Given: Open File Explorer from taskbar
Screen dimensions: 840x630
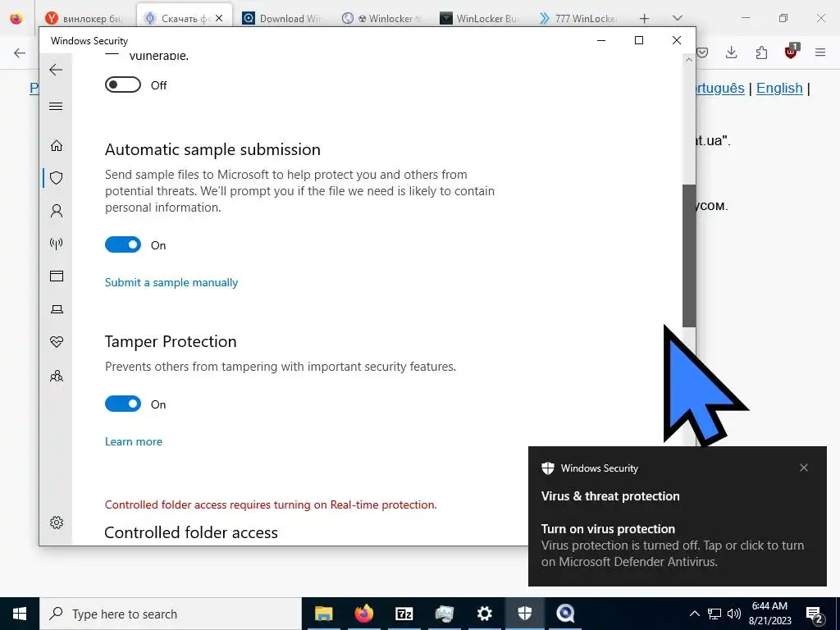Looking at the screenshot, I should [x=323, y=614].
